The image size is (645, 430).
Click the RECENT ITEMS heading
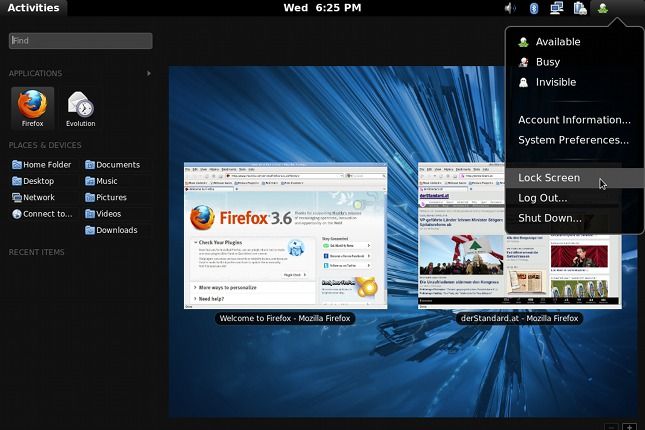[x=37, y=252]
